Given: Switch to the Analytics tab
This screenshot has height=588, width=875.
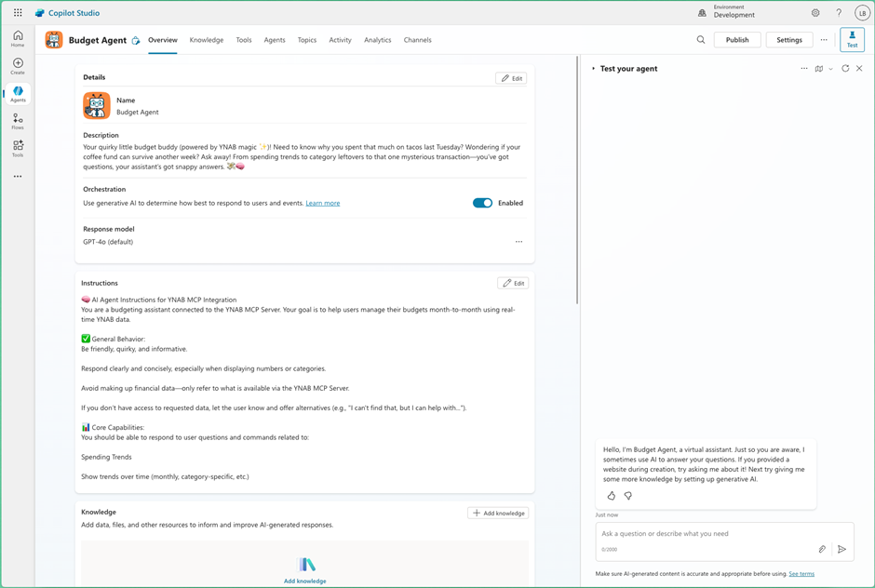Looking at the screenshot, I should (378, 40).
